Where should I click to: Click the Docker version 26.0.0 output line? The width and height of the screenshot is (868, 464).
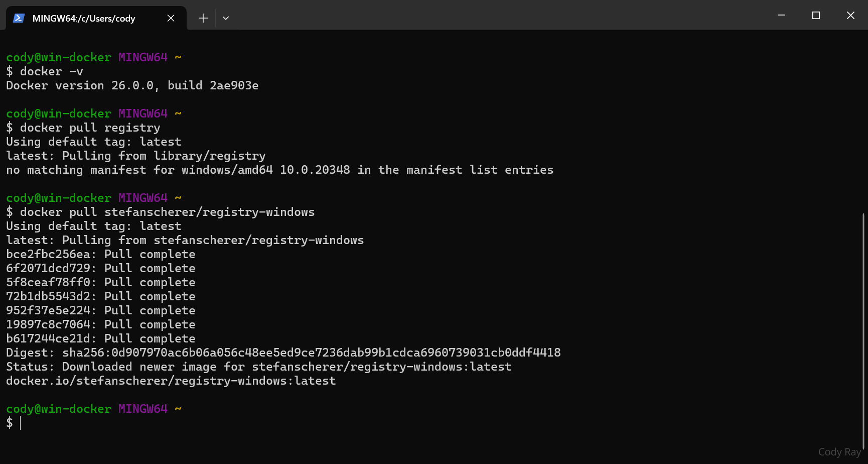[x=132, y=86]
